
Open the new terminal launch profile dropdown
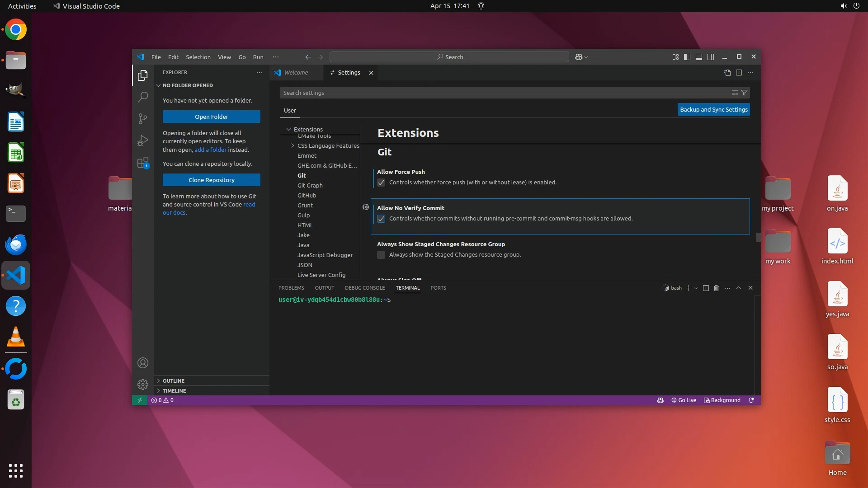click(696, 288)
